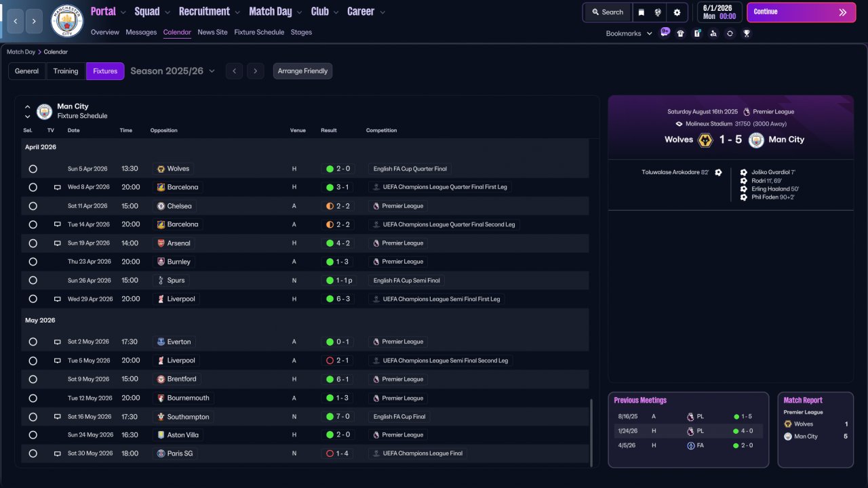This screenshot has width=868, height=488.
Task: Click the fixture list vertical scrollbar
Action: click(x=591, y=432)
